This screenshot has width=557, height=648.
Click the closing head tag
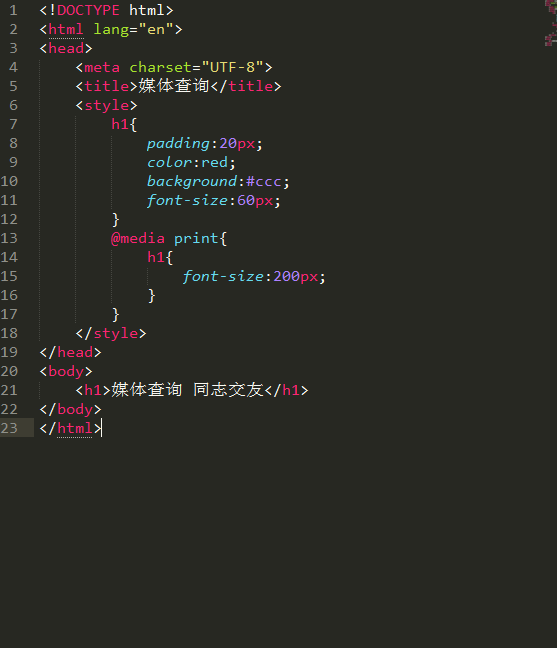click(x=70, y=353)
